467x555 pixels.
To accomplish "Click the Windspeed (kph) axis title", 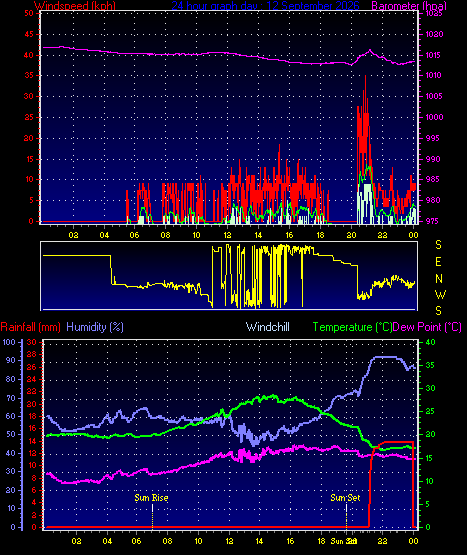I will (75, 6).
